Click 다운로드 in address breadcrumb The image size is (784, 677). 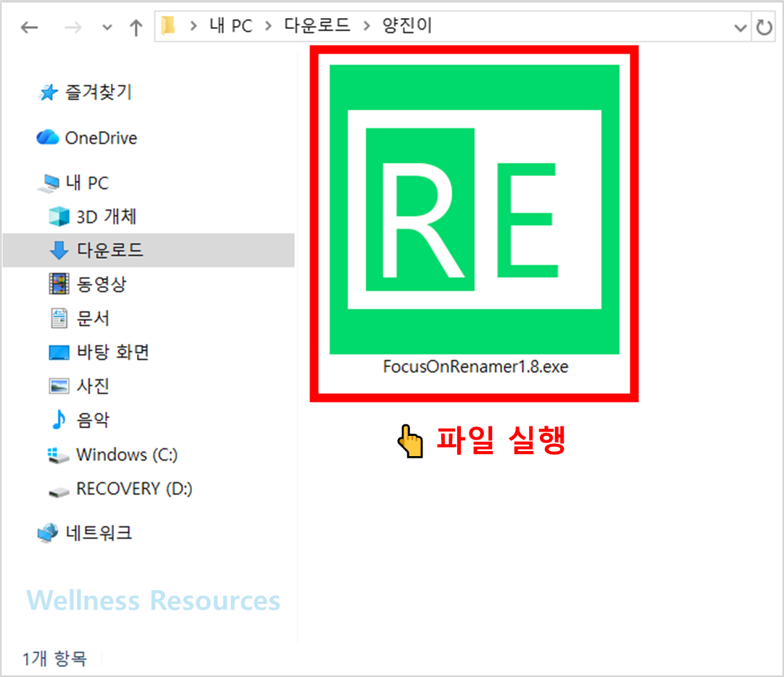pos(317,25)
